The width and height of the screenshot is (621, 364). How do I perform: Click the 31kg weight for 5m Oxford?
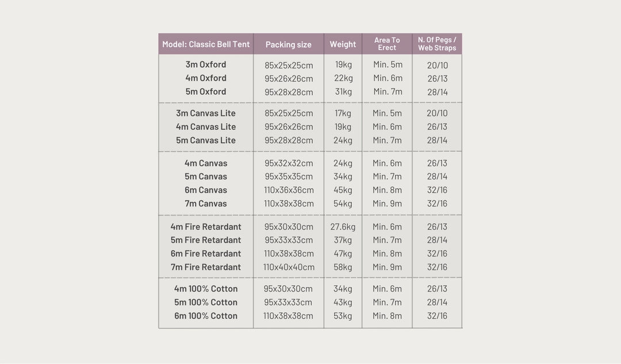pos(343,91)
